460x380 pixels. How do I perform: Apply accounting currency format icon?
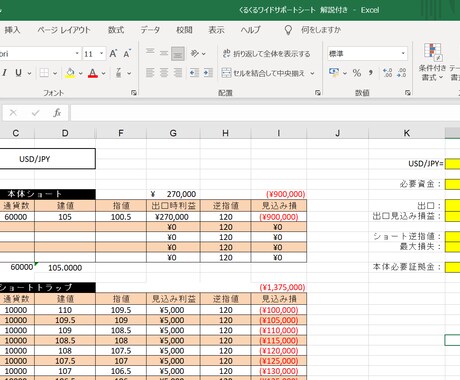334,73
